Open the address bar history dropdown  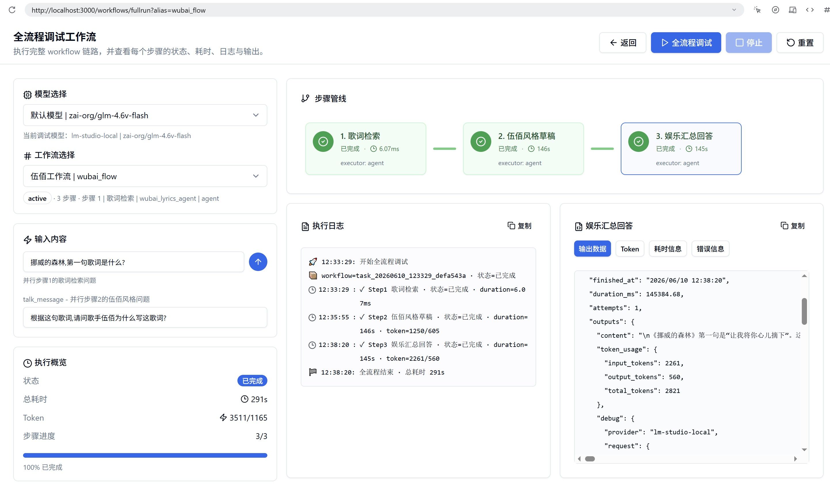[734, 10]
